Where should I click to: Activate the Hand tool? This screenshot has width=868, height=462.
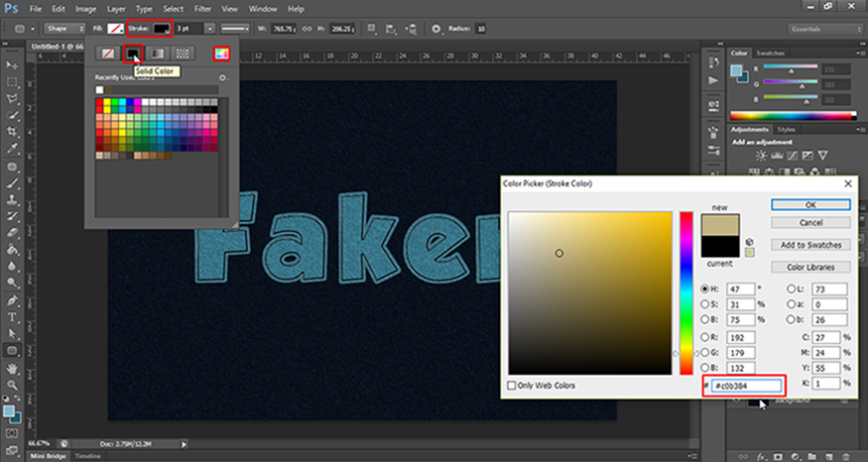click(x=12, y=368)
